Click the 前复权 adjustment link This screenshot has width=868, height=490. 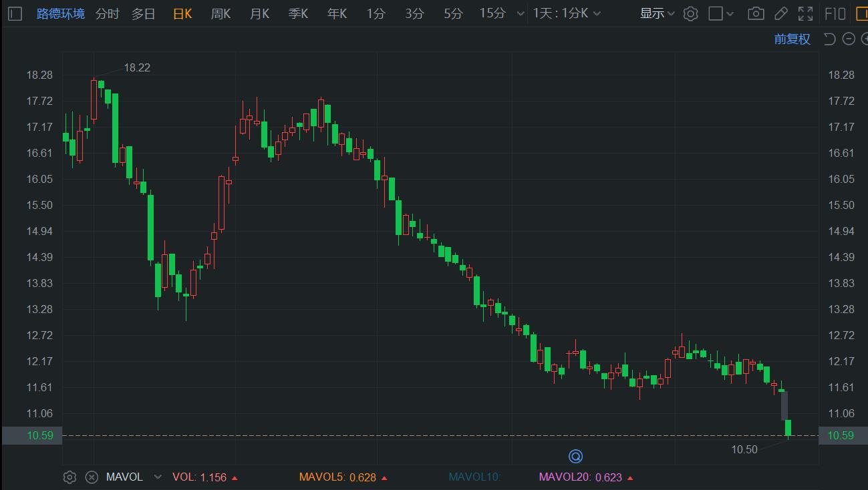[x=792, y=39]
